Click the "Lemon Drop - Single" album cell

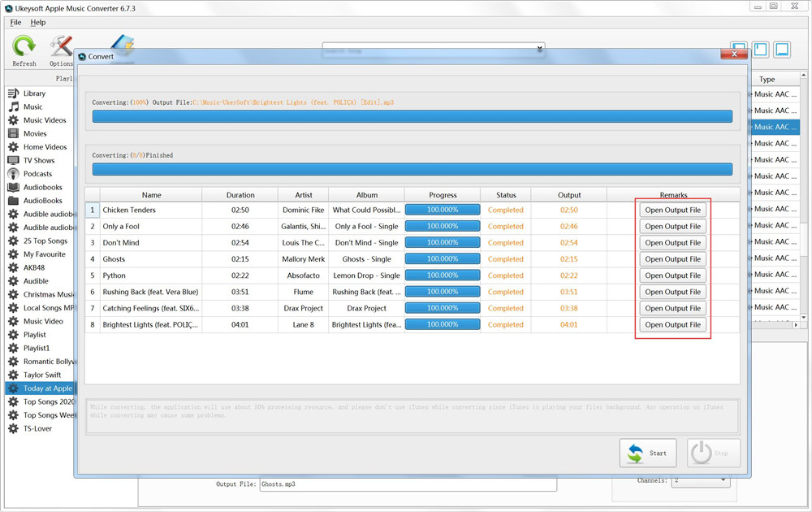(x=367, y=276)
